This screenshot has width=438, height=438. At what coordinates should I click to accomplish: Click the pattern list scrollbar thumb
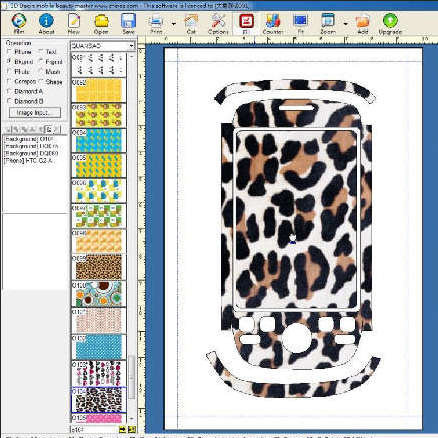(x=132, y=377)
